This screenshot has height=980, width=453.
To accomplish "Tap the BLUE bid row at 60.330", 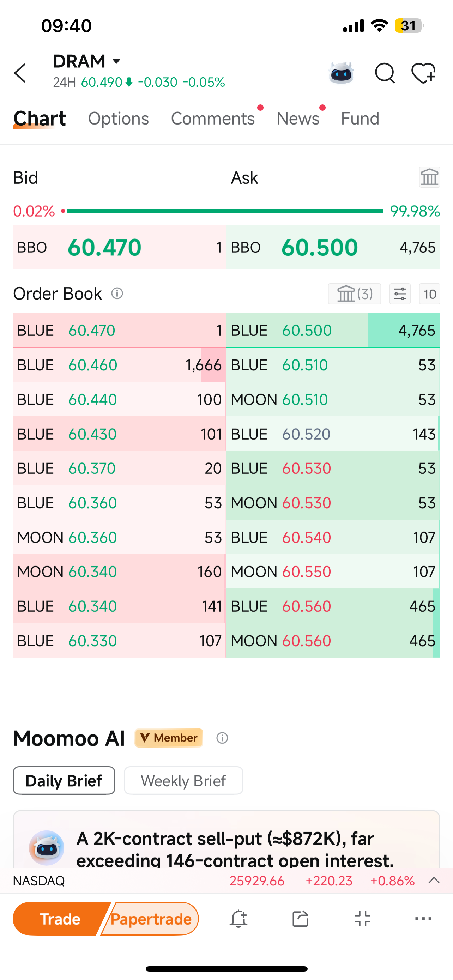I will pos(120,641).
